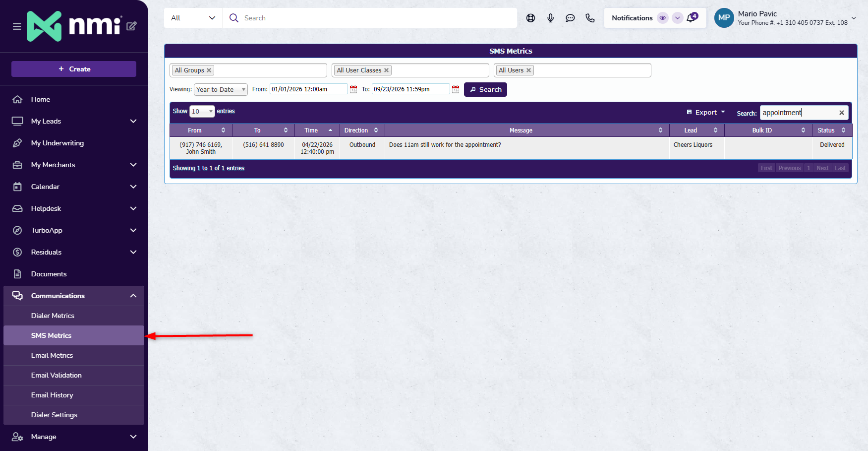Open the From date calendar picker
This screenshot has width=868, height=451.
(x=353, y=89)
